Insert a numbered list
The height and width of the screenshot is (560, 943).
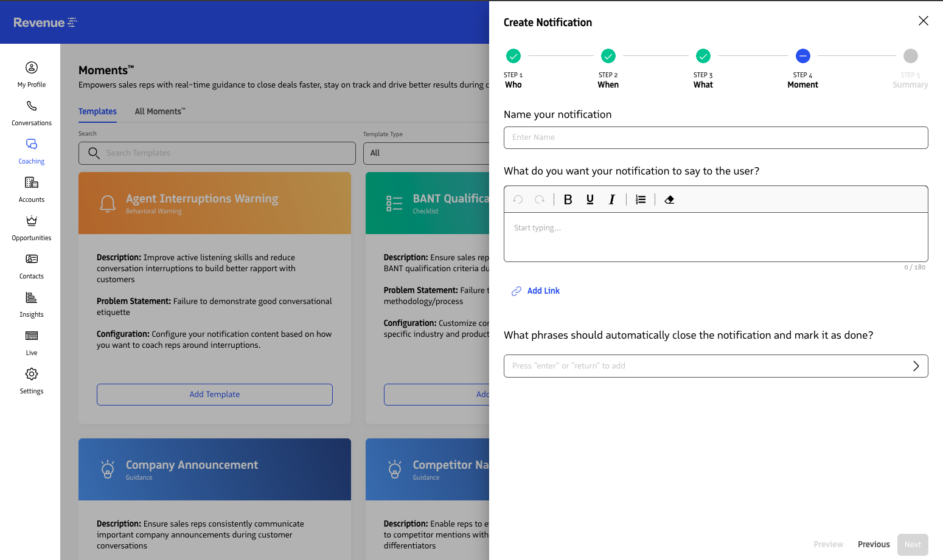pyautogui.click(x=640, y=199)
